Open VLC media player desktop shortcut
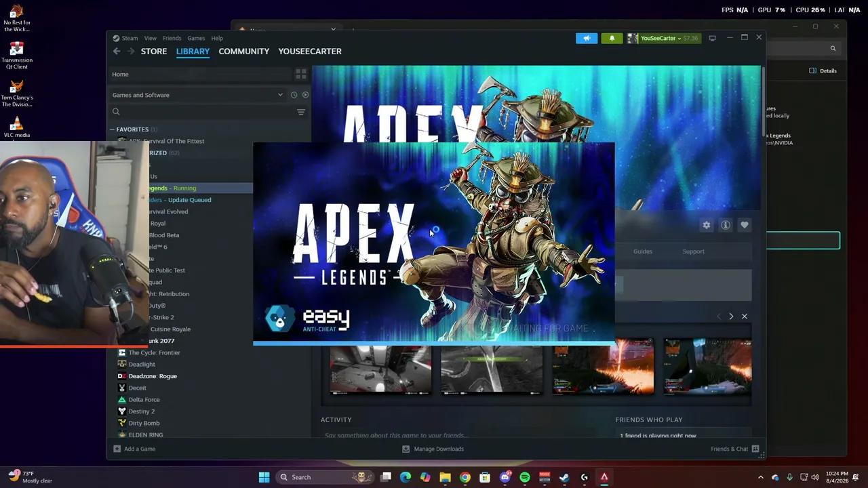Screen dimensions: 868x488 pyautogui.click(x=16, y=126)
